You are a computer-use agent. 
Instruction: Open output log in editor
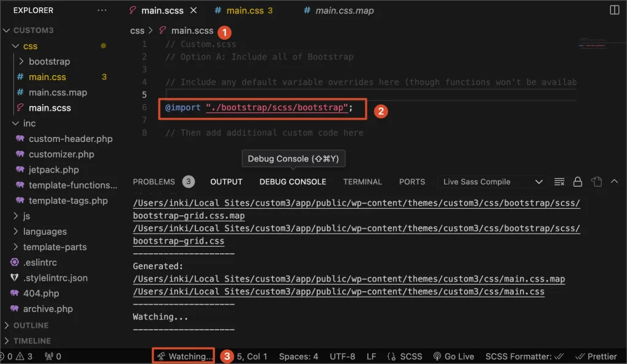(x=596, y=182)
